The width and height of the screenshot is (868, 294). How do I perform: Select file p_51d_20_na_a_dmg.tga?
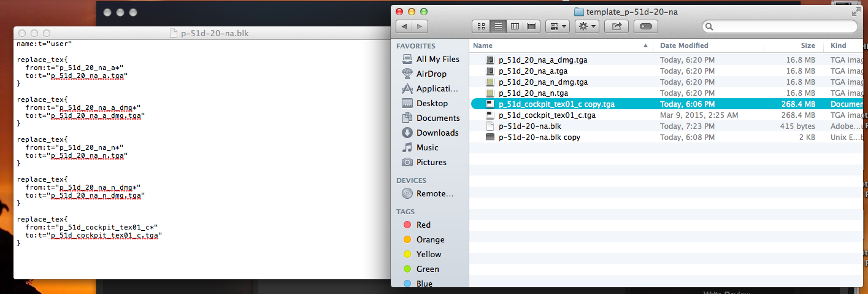544,60
